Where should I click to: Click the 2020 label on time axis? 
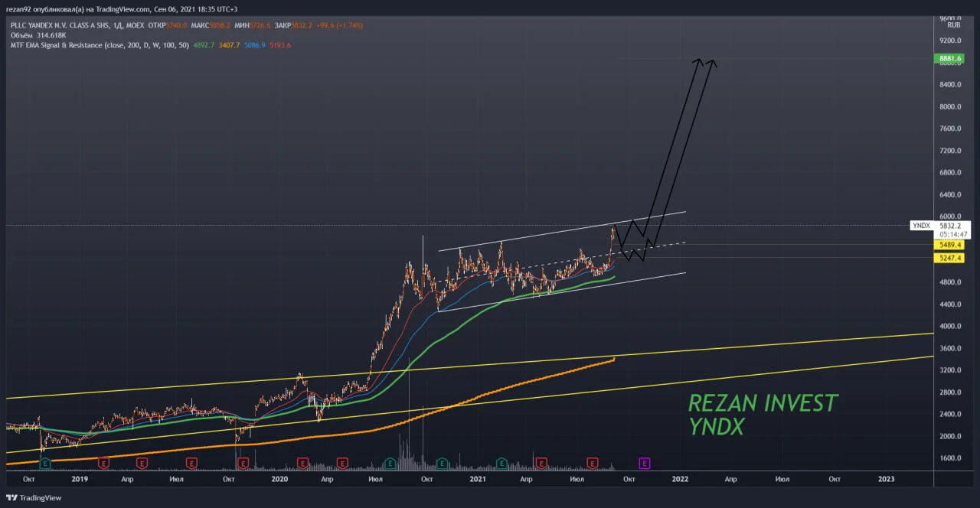(x=279, y=479)
